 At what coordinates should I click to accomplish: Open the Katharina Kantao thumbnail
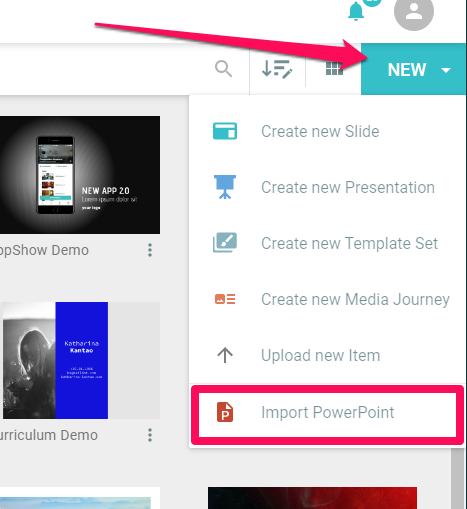coord(80,360)
